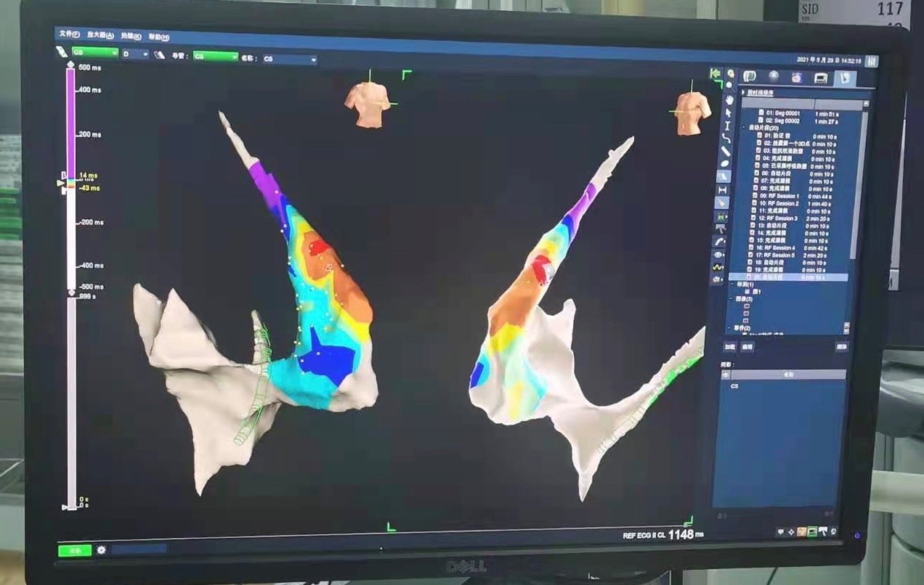The width and height of the screenshot is (924, 585).
Task: Click the 删除 button
Action: click(841, 347)
